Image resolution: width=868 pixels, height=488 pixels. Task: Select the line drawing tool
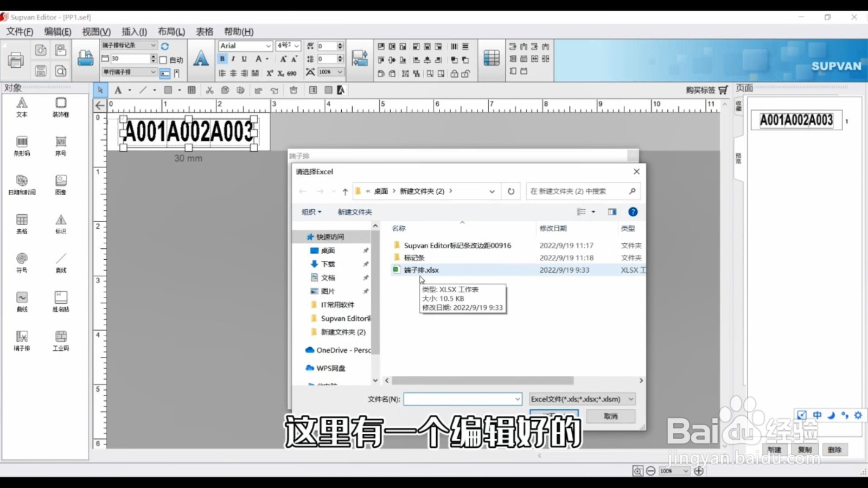[143, 90]
